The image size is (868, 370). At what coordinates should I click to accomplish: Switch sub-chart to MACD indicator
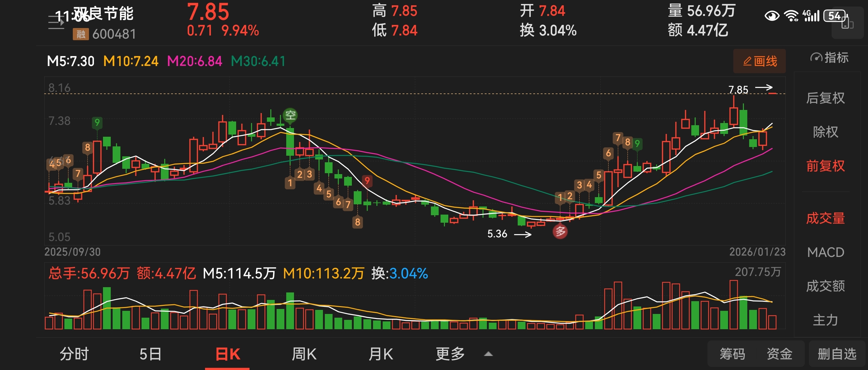(x=825, y=252)
